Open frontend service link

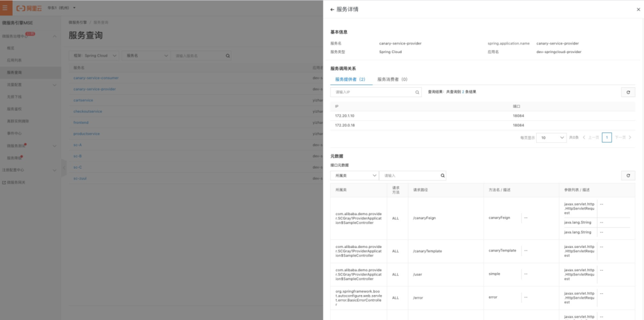(x=81, y=123)
